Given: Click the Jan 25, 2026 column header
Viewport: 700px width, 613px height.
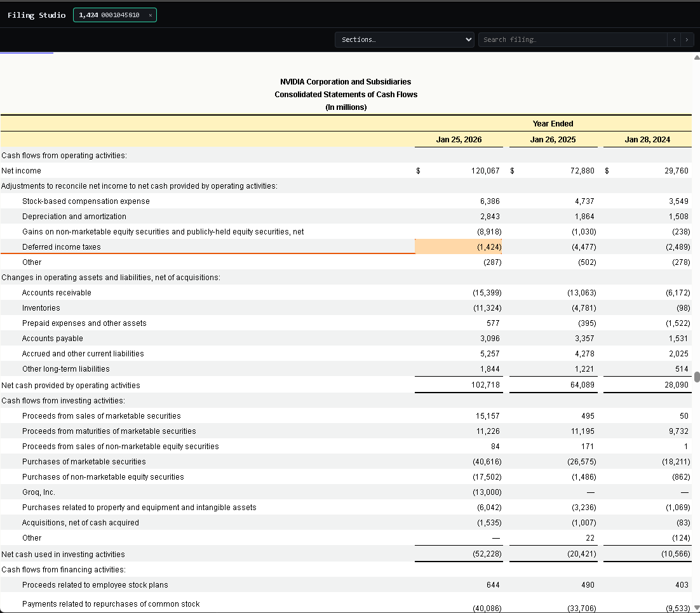Looking at the screenshot, I should (x=459, y=140).
